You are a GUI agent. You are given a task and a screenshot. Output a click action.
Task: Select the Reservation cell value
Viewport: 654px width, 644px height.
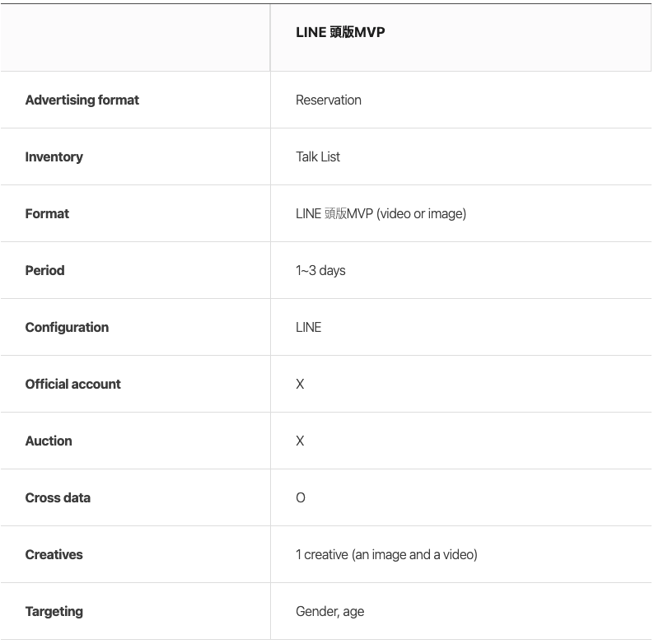click(x=329, y=100)
